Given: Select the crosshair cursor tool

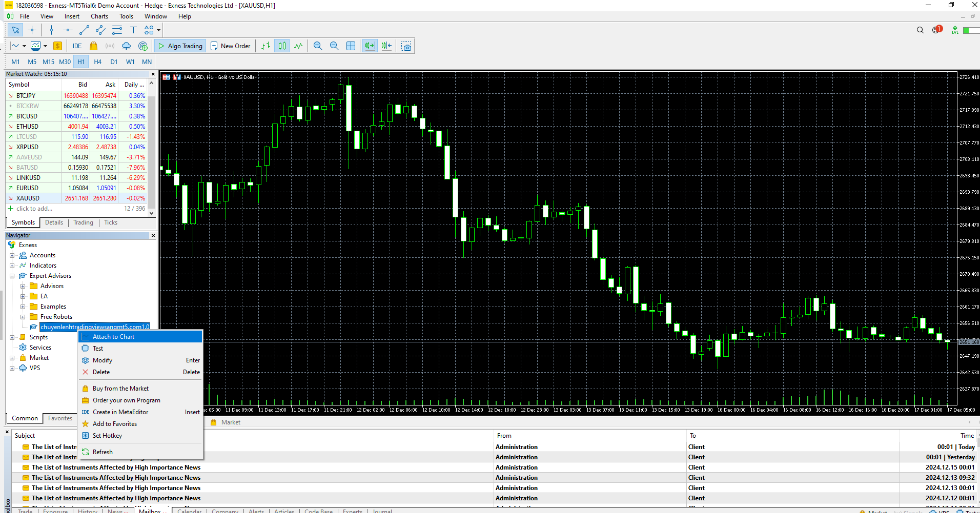Looking at the screenshot, I should click(32, 30).
